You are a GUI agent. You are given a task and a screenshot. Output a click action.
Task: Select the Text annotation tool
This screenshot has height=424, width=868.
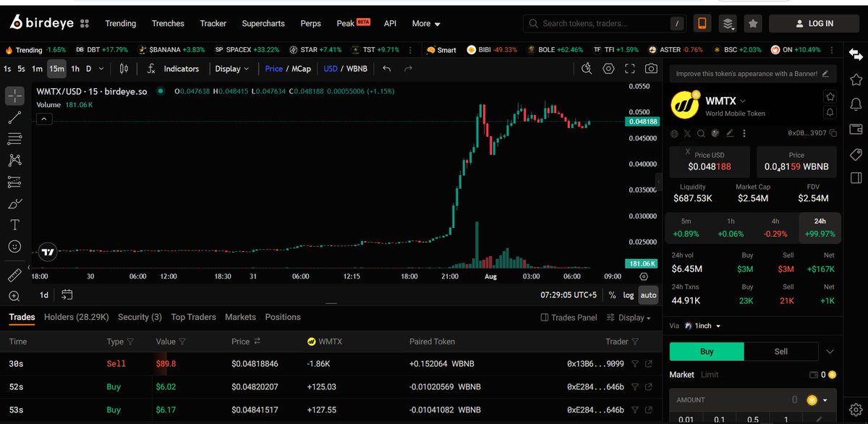click(14, 224)
